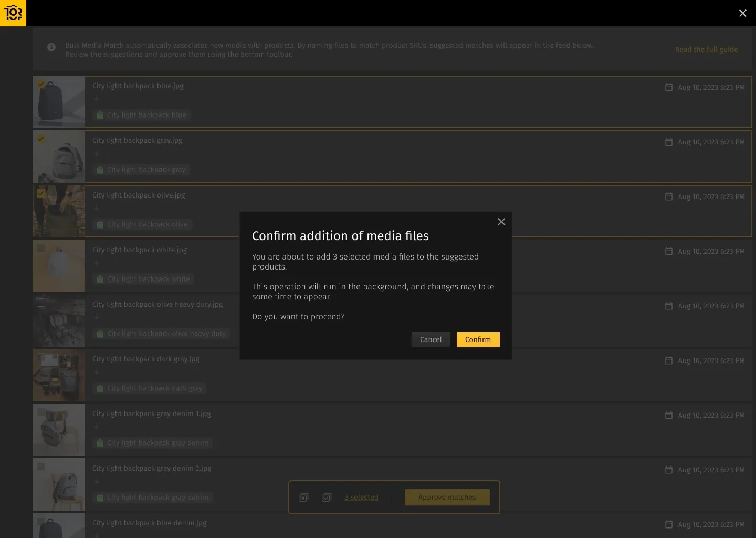Check the City light backpack white.jpg checkbox

click(41, 248)
